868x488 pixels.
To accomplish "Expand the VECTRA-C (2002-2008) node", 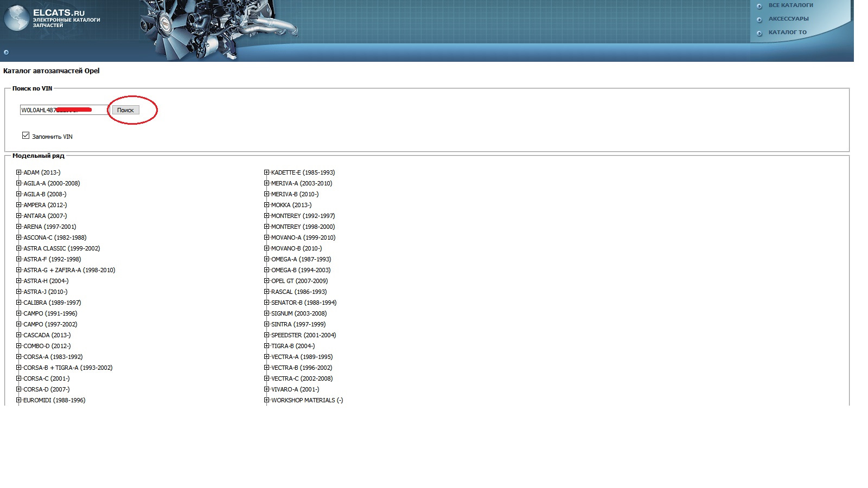I will [x=267, y=378].
